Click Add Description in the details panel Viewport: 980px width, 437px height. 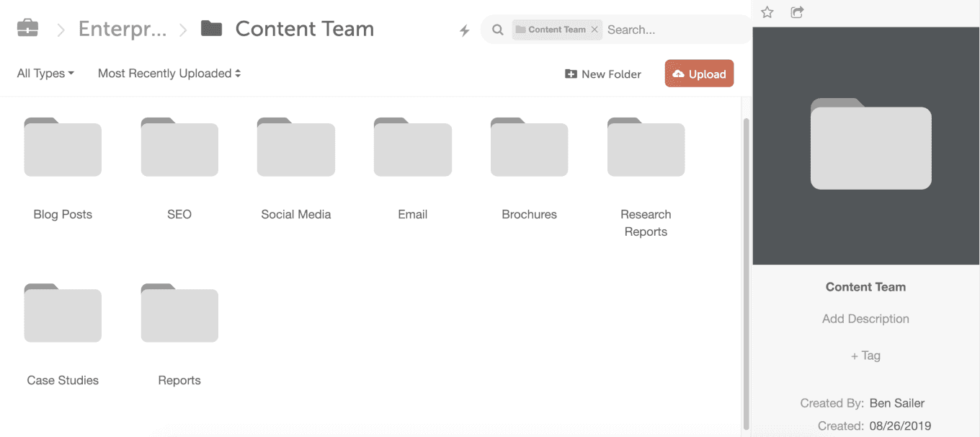pyautogui.click(x=865, y=318)
